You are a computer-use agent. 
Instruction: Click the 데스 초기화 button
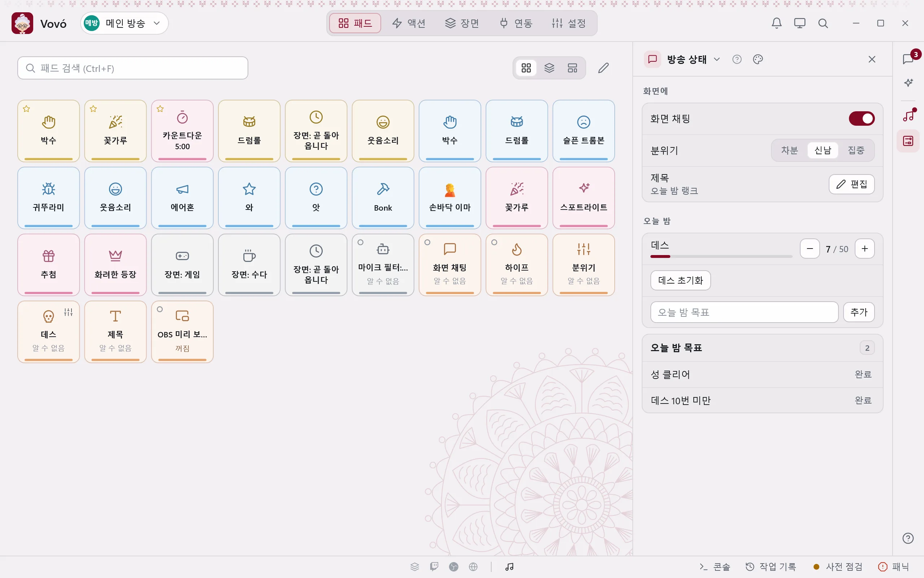point(680,280)
